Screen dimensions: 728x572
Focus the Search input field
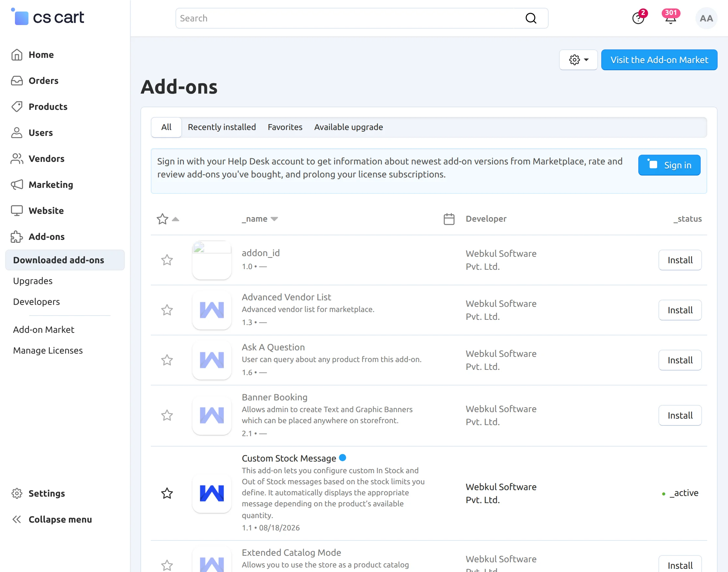362,18
